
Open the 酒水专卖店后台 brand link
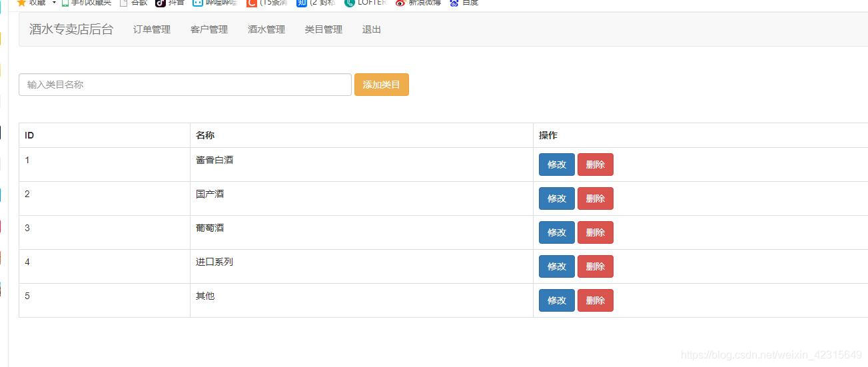[71, 29]
